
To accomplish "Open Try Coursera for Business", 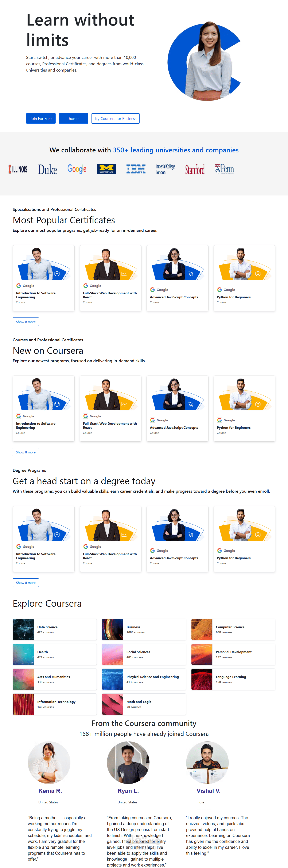I will pyautogui.click(x=115, y=119).
